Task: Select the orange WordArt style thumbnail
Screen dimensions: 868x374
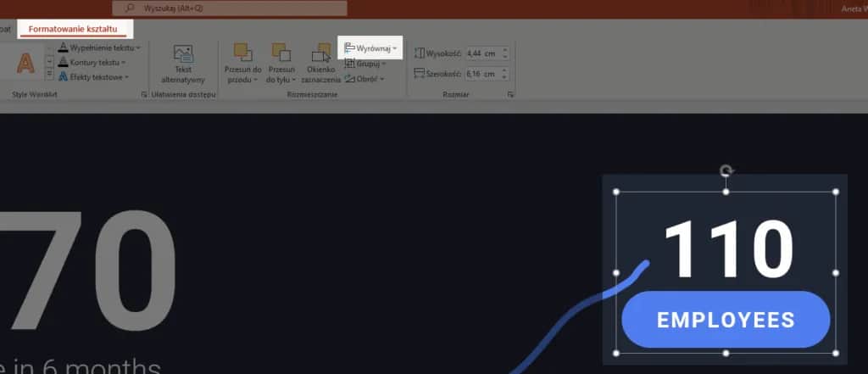Action: tap(25, 63)
